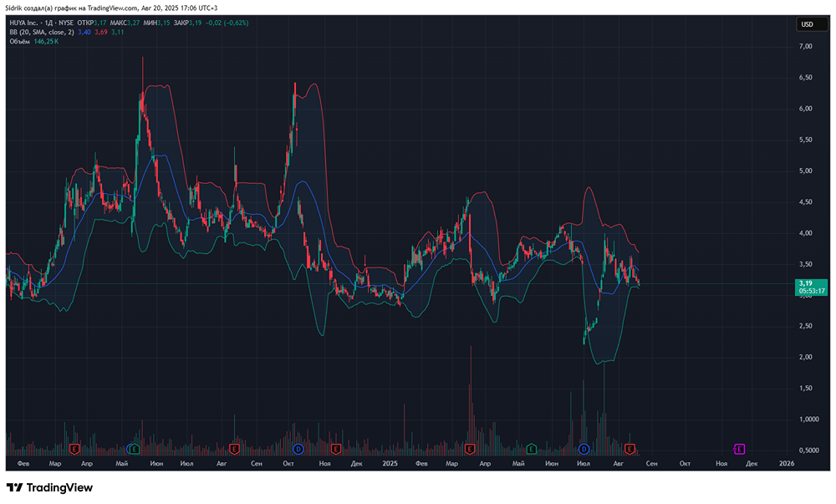This screenshot has width=836, height=504.
Task: Open the red earnings marker near Авг 2024
Action: click(234, 449)
